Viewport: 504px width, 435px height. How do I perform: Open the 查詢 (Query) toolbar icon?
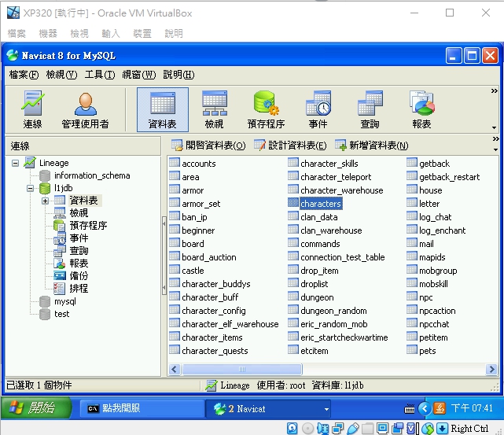[x=370, y=109]
